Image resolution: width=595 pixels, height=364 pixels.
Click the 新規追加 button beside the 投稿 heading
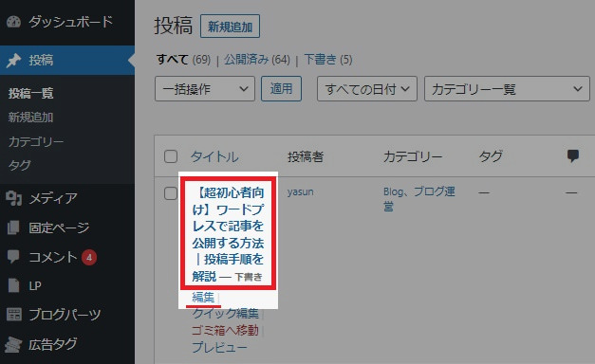pyautogui.click(x=230, y=27)
